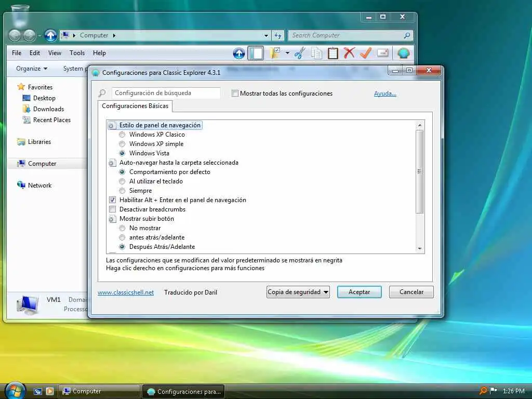532x399 pixels.
Task: Click breadcrumb arrow before Computer
Action: click(x=74, y=35)
